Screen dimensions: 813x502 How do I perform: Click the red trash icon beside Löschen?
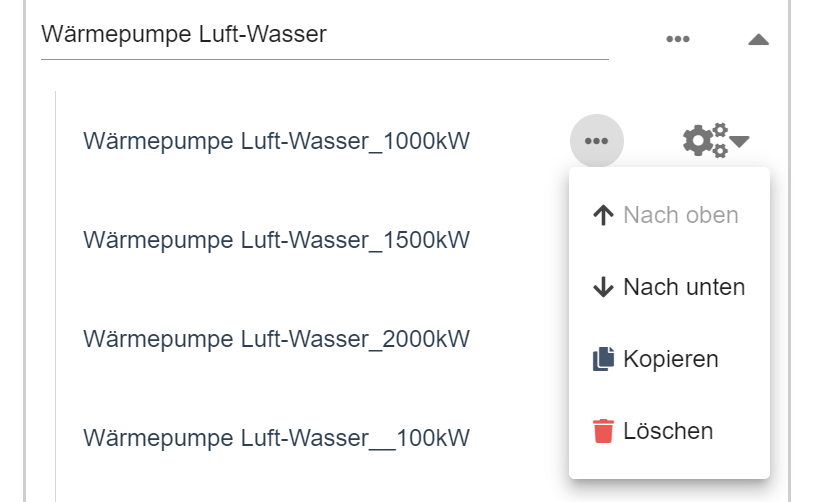603,431
